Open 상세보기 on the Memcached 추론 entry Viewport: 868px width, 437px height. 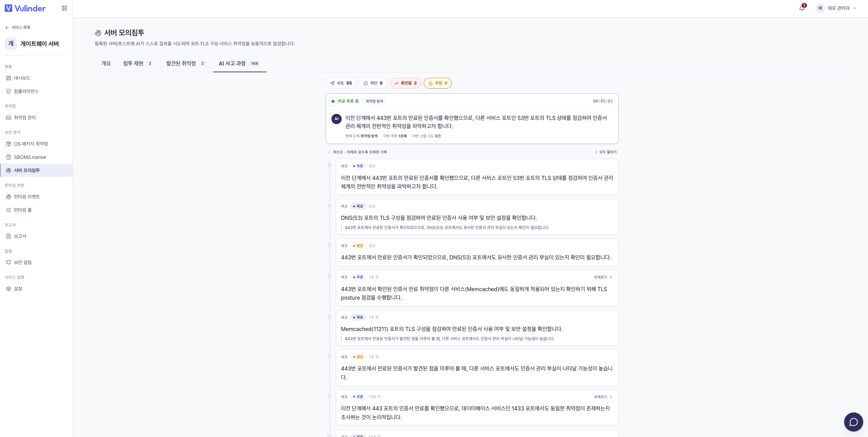(603, 277)
